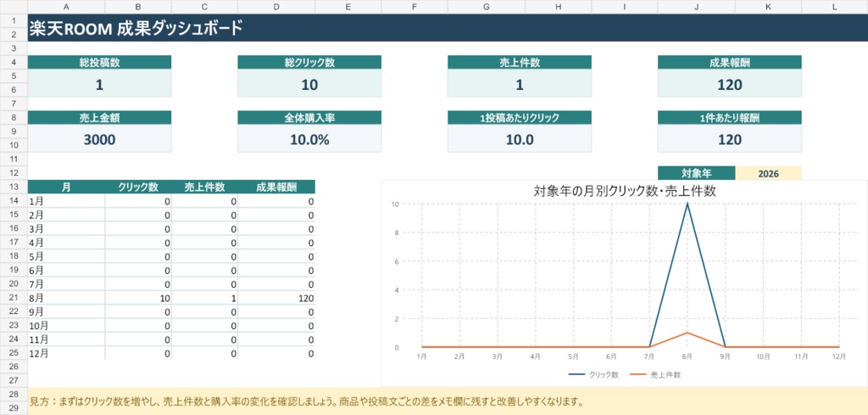
Task: Select column H header
Action: 558,7
